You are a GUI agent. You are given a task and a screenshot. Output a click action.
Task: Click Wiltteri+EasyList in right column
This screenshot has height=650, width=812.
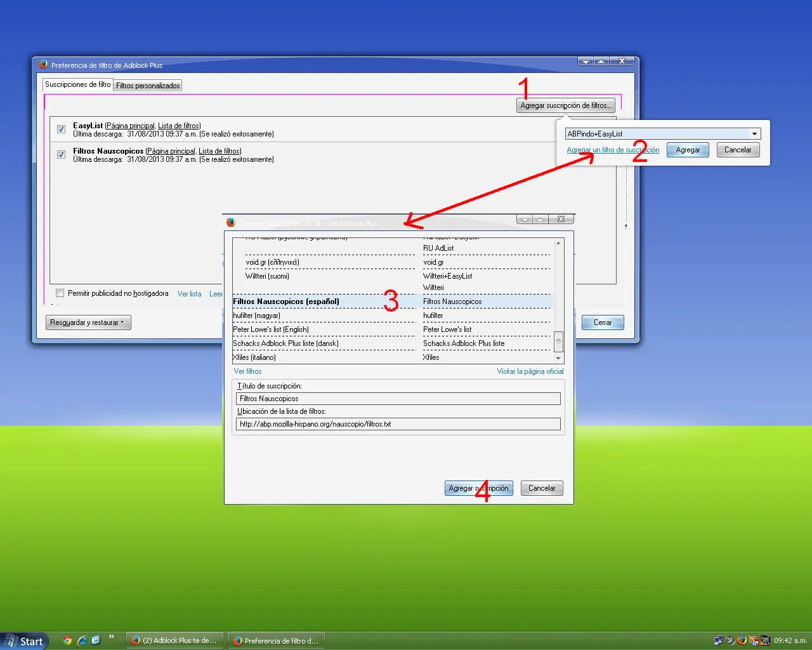pyautogui.click(x=448, y=276)
